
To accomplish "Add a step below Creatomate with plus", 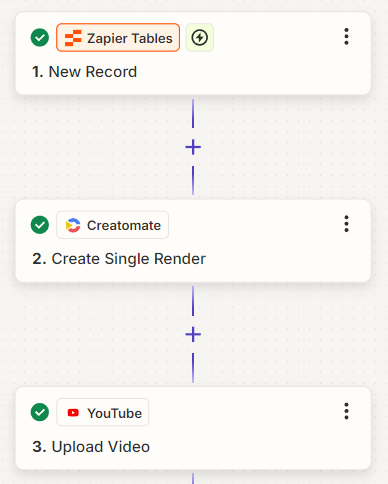I will click(x=193, y=334).
